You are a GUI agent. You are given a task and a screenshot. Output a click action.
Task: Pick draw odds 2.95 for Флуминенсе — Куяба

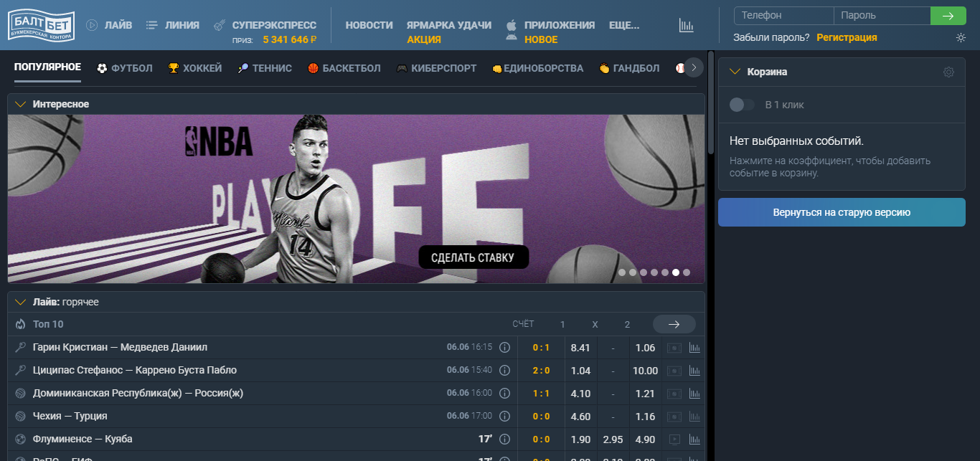[613, 439]
